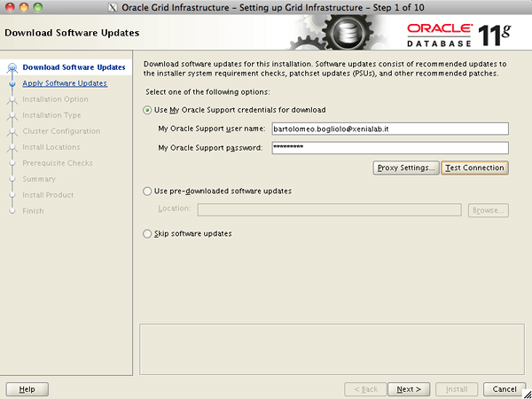Screen dimensions: 532x399
Task: Click 'Select one of the following options:' text
Action: 207,92
